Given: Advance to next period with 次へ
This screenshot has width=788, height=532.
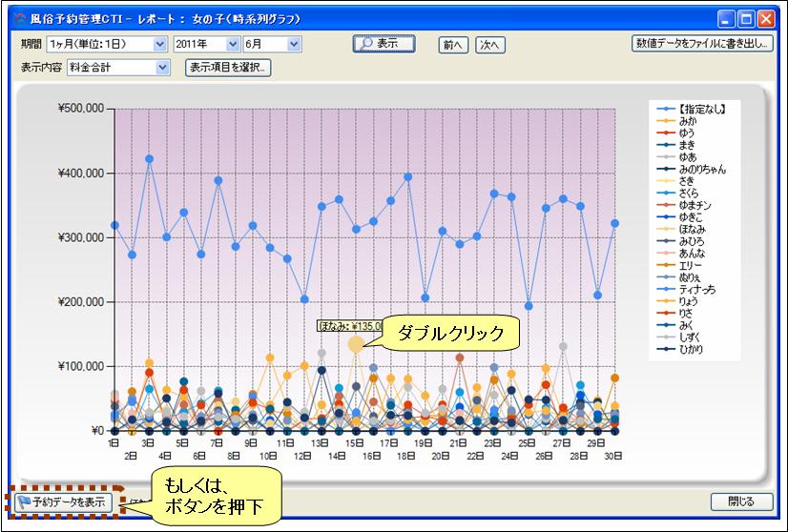Looking at the screenshot, I should 490,45.
